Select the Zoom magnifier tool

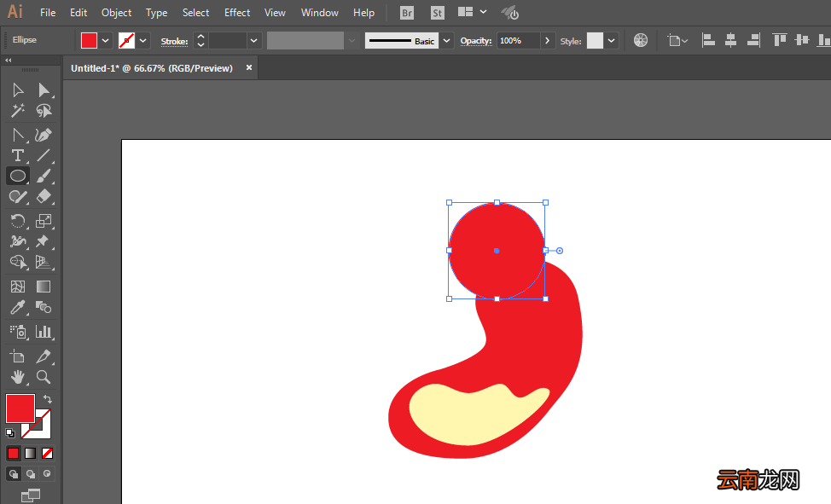tap(44, 377)
